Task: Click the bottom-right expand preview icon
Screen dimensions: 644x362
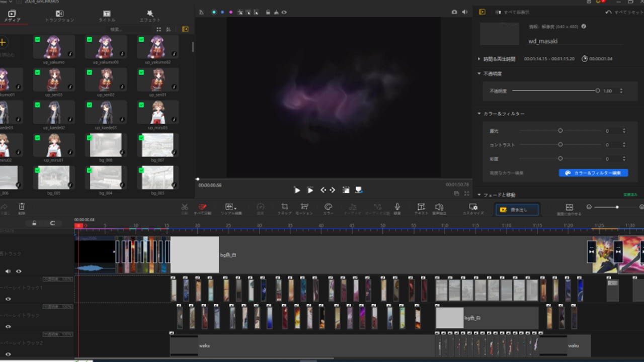Action: tap(466, 194)
